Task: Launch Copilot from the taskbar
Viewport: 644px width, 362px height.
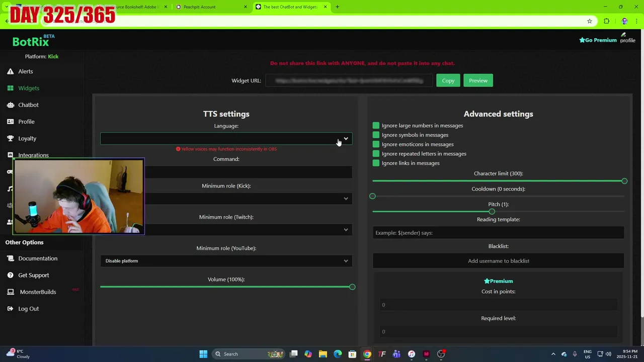Action: [308, 354]
